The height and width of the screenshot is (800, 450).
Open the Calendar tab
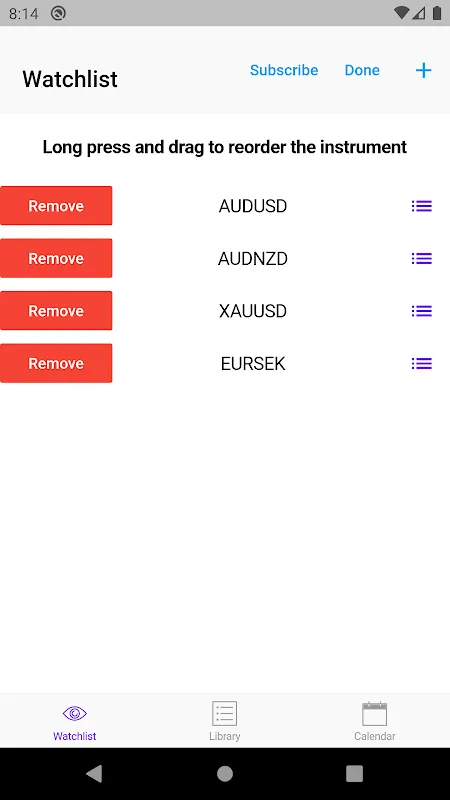(374, 721)
